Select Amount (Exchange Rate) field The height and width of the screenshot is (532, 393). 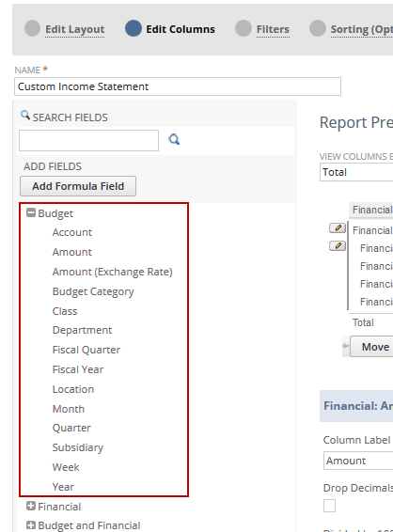pos(112,272)
